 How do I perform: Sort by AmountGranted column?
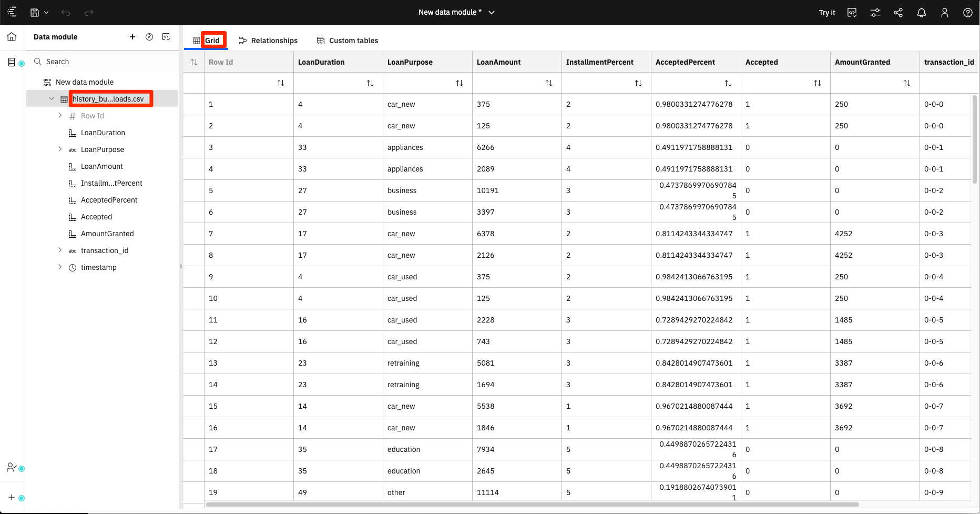907,83
